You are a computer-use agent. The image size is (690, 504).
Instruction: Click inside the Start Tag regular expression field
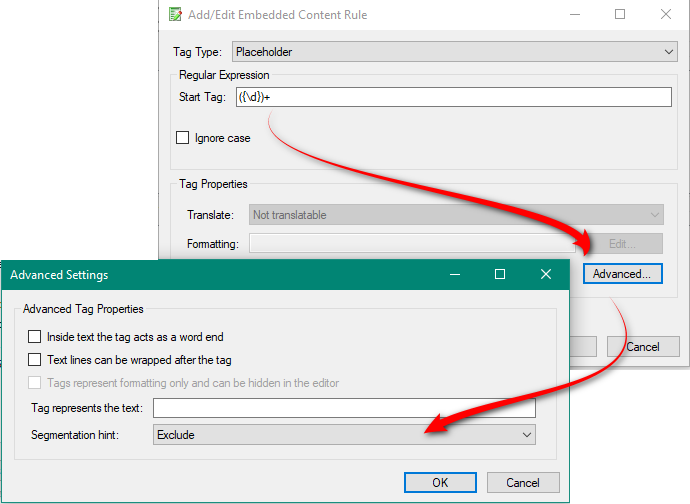click(x=454, y=97)
